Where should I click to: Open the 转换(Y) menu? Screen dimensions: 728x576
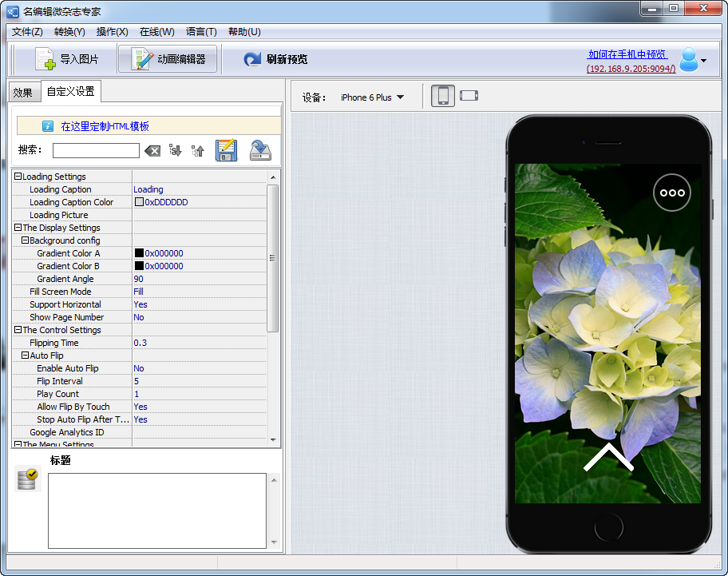(69, 32)
